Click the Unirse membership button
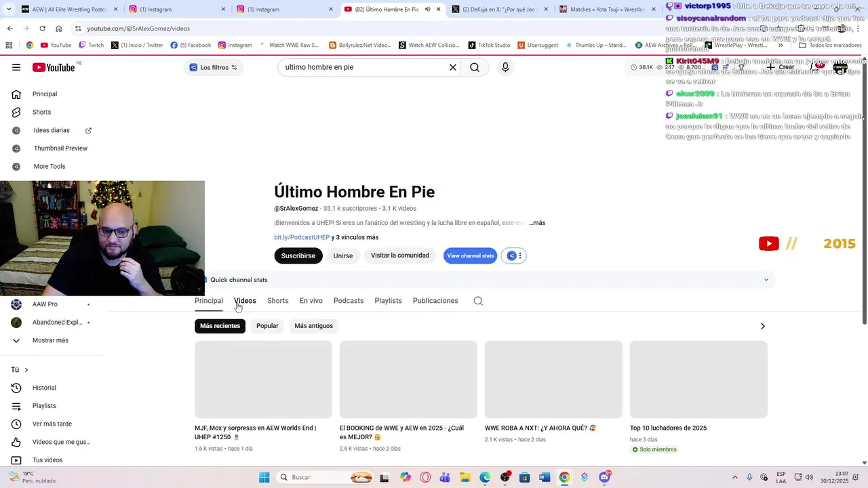 click(x=343, y=256)
